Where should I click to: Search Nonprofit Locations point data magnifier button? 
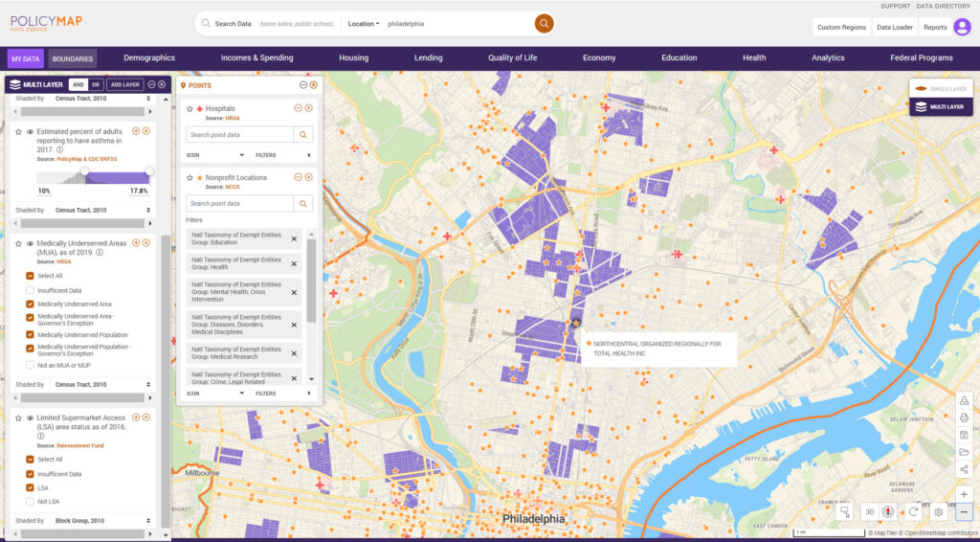[x=303, y=203]
